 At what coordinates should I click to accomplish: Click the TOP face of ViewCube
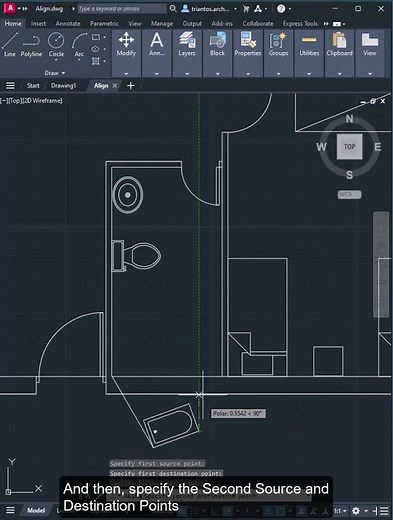(x=349, y=147)
